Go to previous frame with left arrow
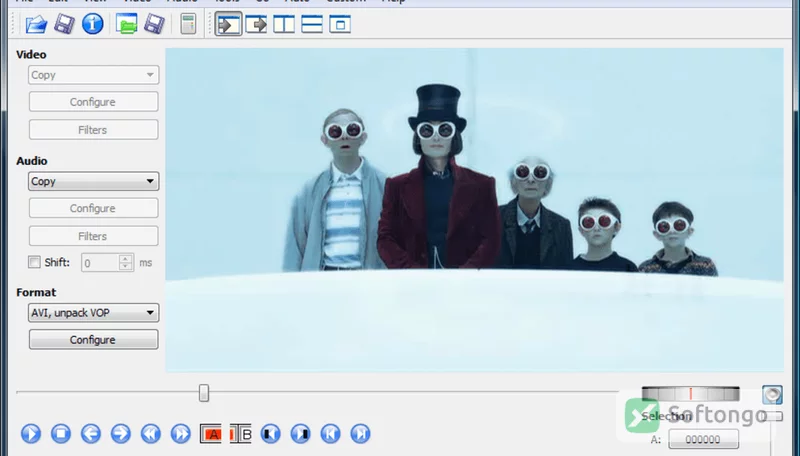The height and width of the screenshot is (456, 800). pyautogui.click(x=91, y=434)
